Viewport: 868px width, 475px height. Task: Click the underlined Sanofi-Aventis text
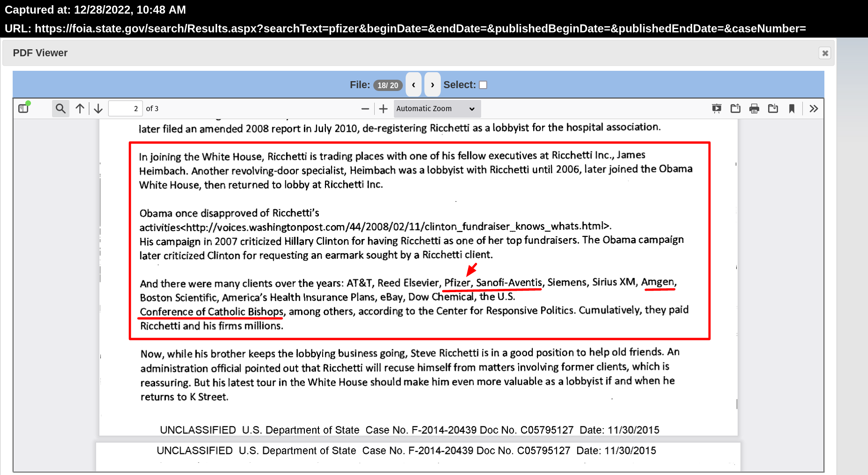[509, 283]
